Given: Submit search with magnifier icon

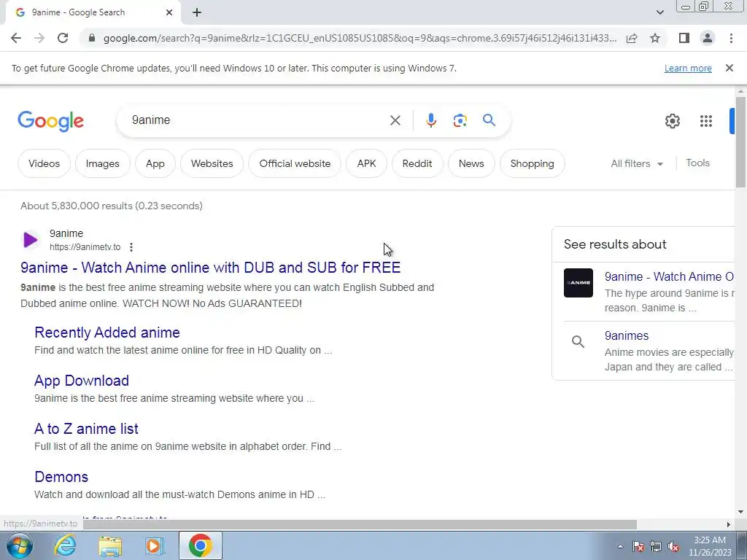Looking at the screenshot, I should [489, 120].
